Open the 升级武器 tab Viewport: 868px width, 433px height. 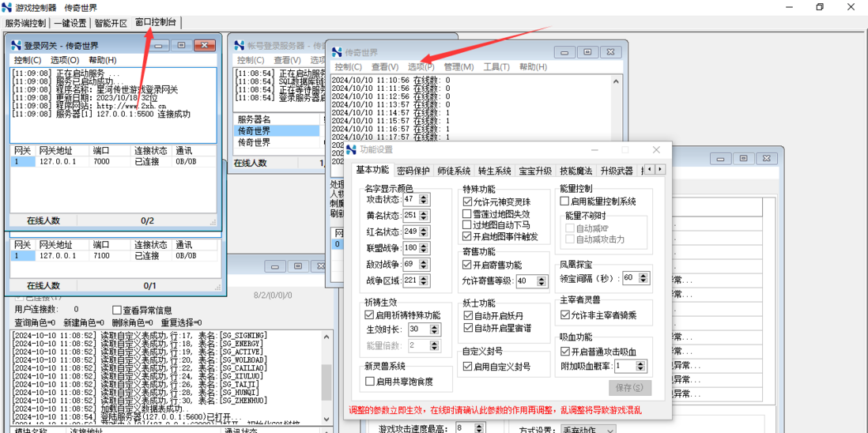[x=616, y=171]
